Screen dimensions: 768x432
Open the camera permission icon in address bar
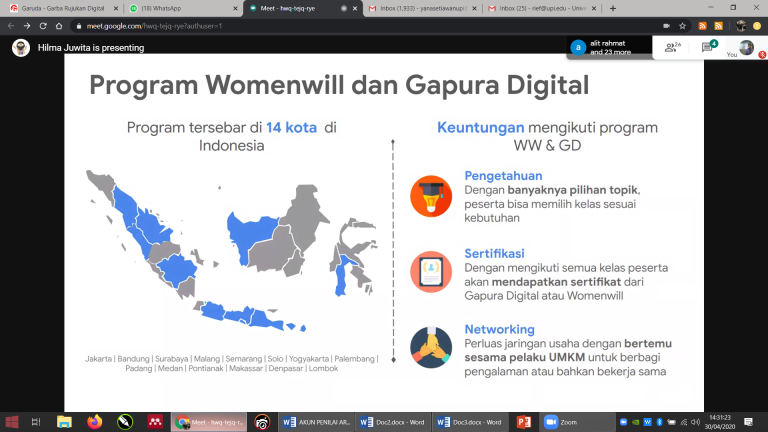(666, 26)
